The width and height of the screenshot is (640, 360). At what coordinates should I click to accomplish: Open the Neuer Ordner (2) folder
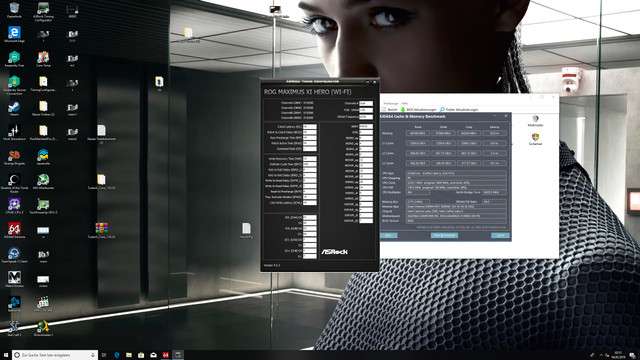(x=43, y=108)
